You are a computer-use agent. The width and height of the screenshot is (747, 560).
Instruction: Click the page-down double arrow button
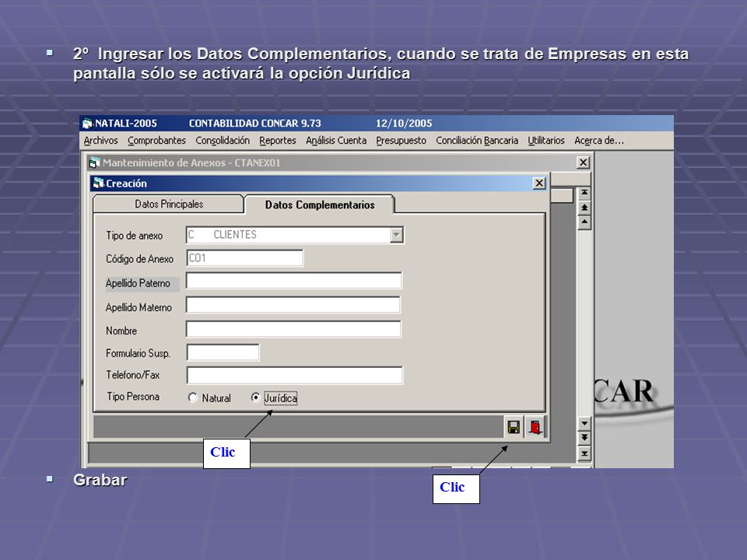[x=584, y=438]
